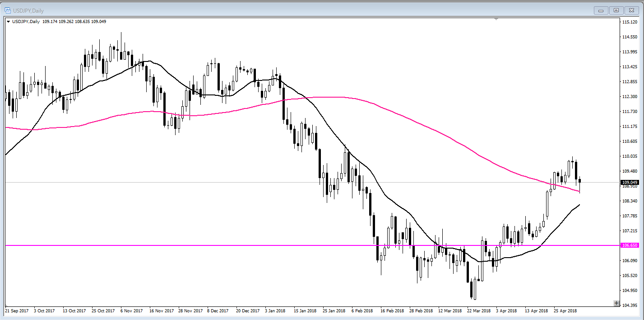The height and width of the screenshot is (320, 644).
Task: Click the horizontal line price label 106.650
Action: [630, 245]
